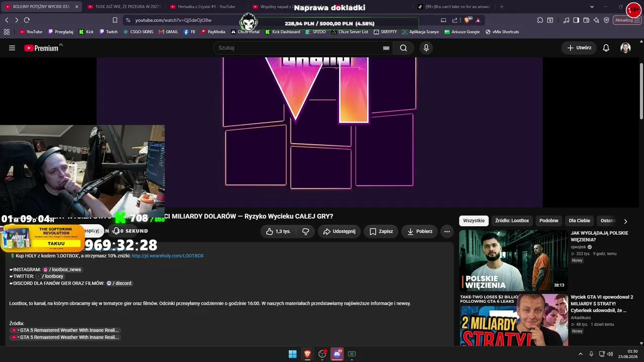Toggle the browser sidebar panel icon
Viewport: 644px width, 362px height.
click(576, 20)
